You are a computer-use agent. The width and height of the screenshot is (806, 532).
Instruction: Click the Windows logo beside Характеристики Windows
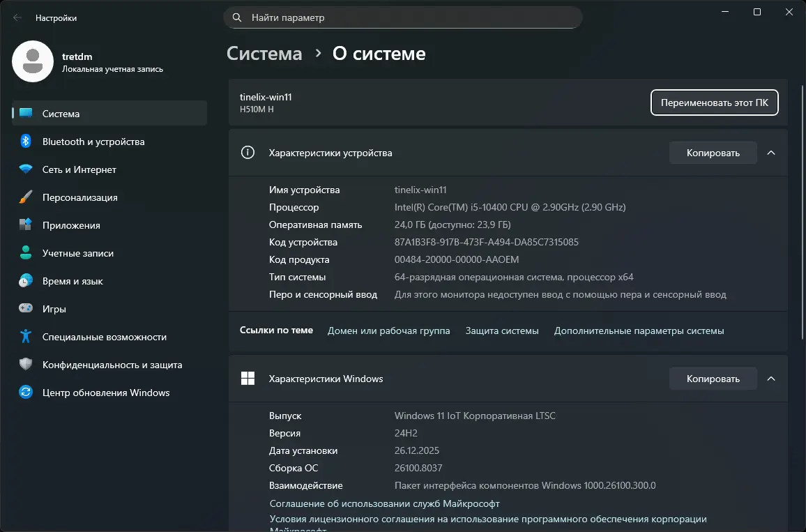(248, 379)
